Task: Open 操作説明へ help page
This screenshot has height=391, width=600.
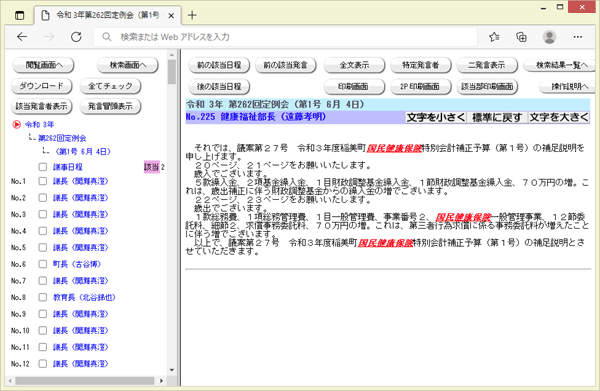Action: point(568,86)
